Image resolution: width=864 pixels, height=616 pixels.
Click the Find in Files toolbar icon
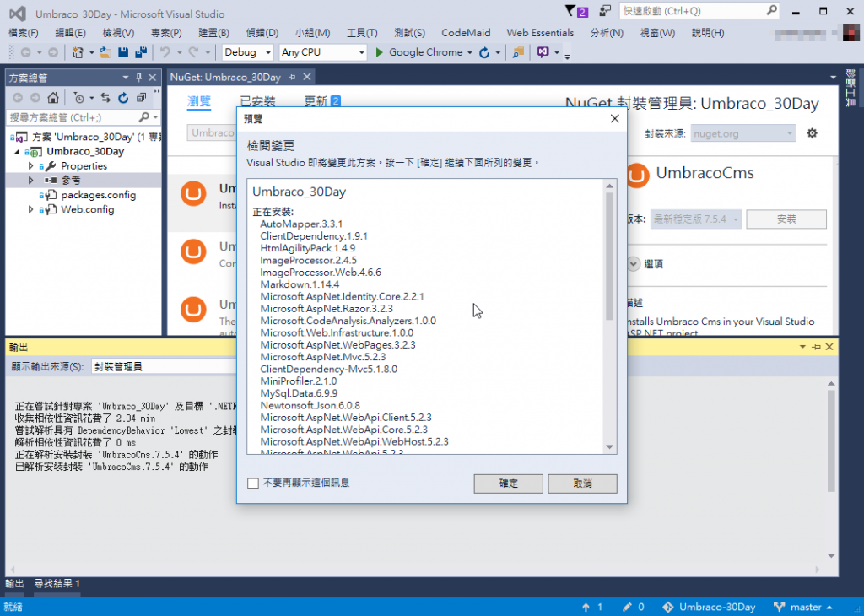click(518, 52)
